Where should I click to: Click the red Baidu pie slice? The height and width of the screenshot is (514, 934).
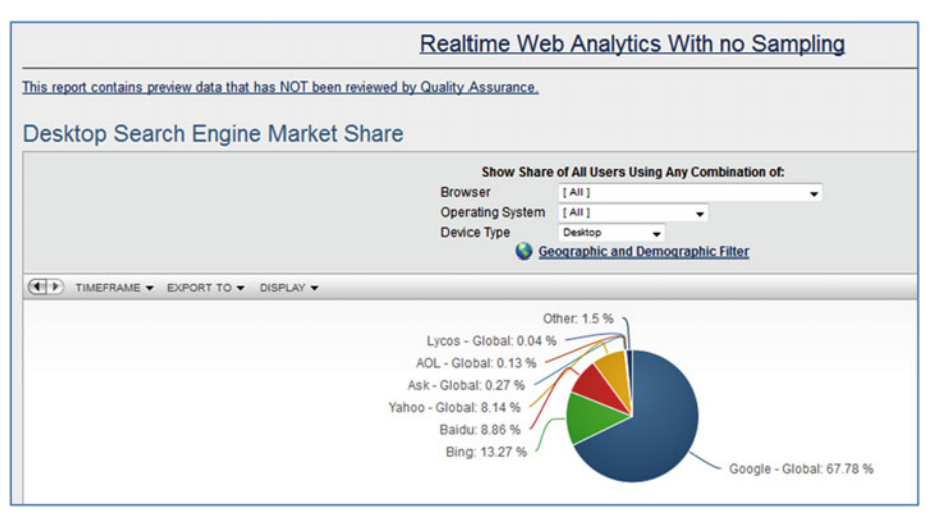coord(597,385)
